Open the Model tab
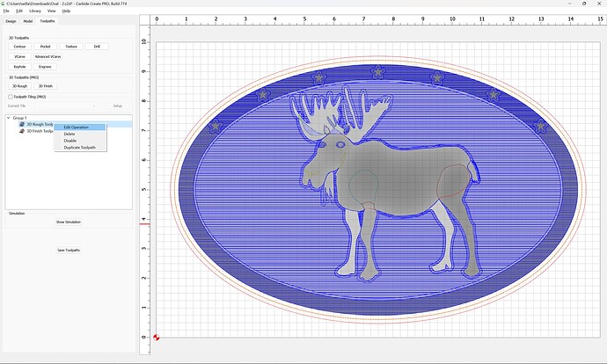 click(x=28, y=21)
